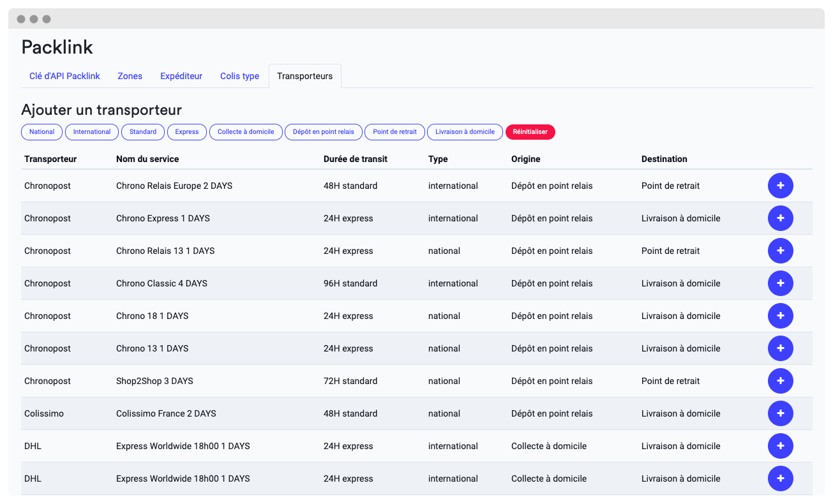Toggle the National filter chip
Screen dimensions: 833x504
click(x=42, y=132)
